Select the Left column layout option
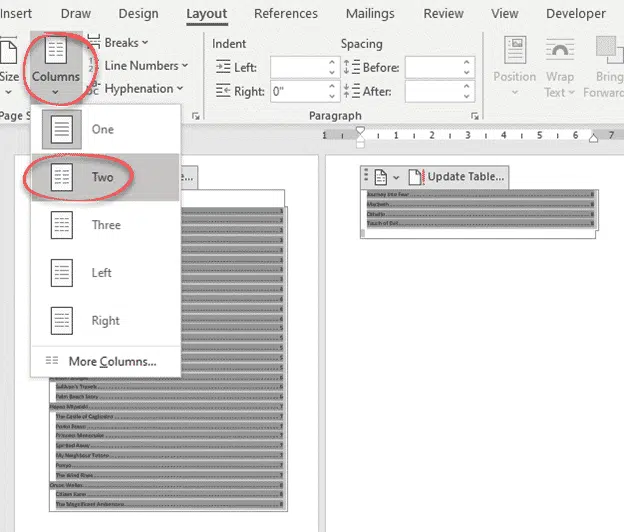Image resolution: width=624 pixels, height=532 pixels. [x=106, y=273]
